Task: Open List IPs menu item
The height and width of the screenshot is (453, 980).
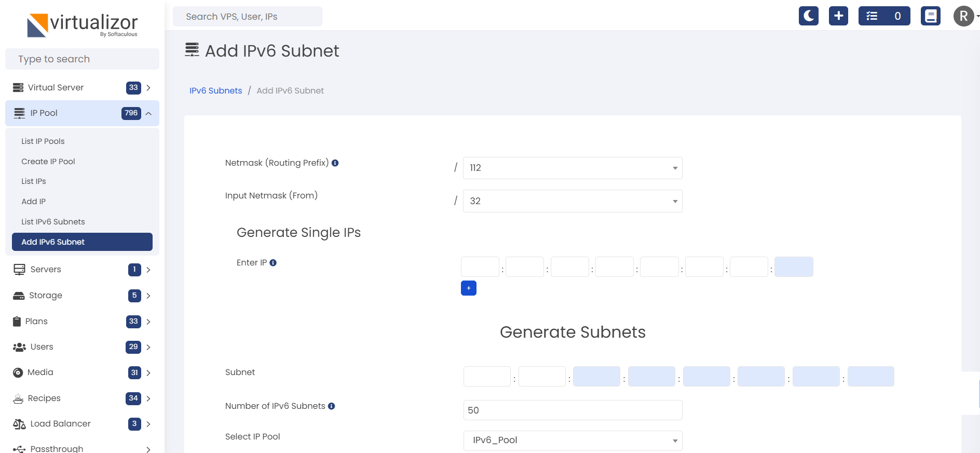Action: (34, 181)
